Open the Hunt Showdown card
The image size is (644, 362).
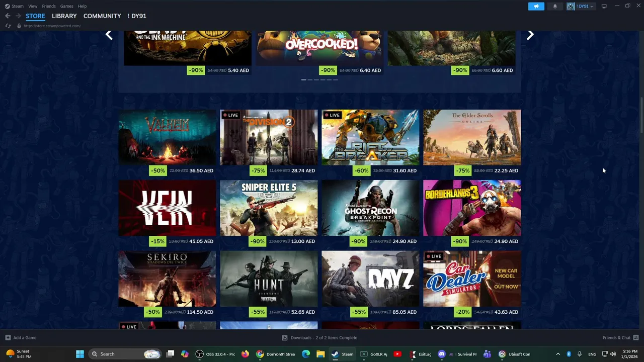pyautogui.click(x=269, y=279)
